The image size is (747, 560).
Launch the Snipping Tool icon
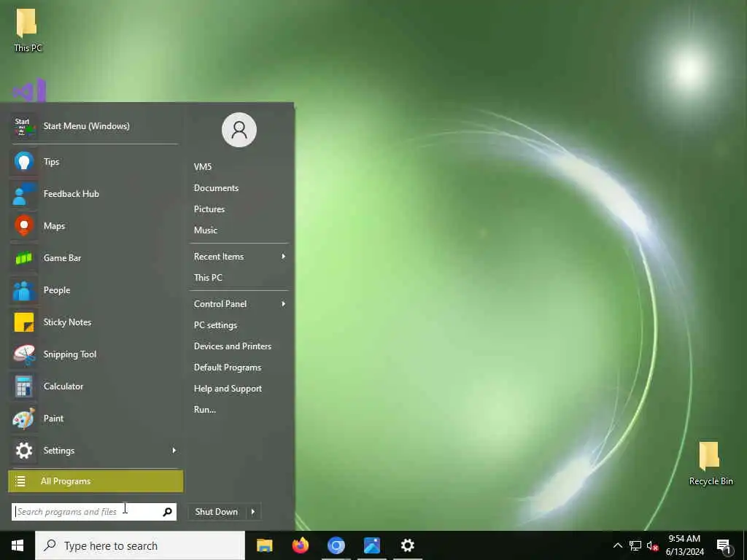coord(24,354)
